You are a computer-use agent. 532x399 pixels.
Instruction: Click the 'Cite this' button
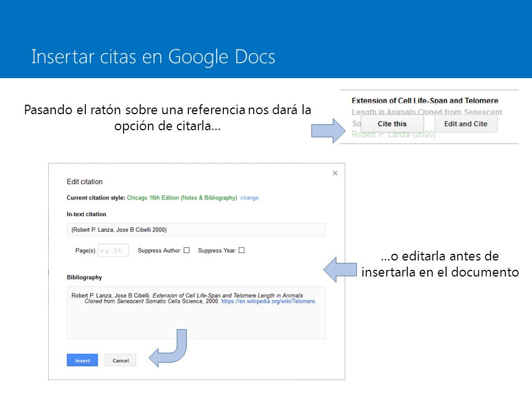[392, 124]
